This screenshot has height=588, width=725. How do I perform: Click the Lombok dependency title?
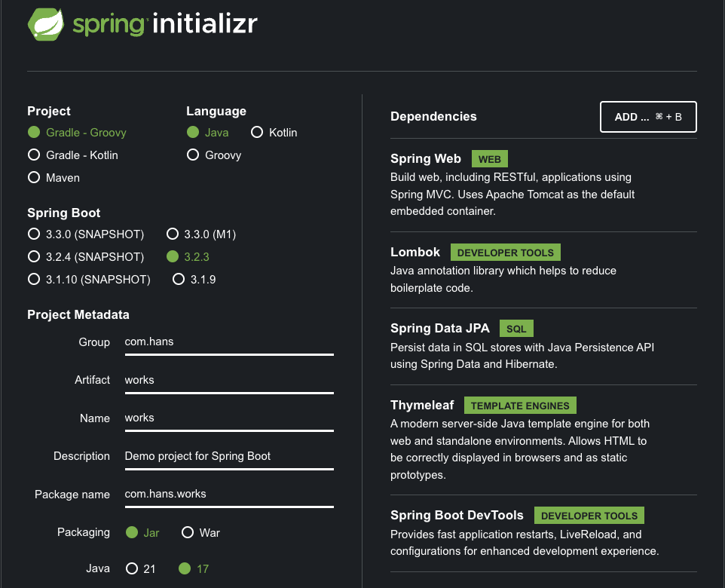click(x=415, y=252)
